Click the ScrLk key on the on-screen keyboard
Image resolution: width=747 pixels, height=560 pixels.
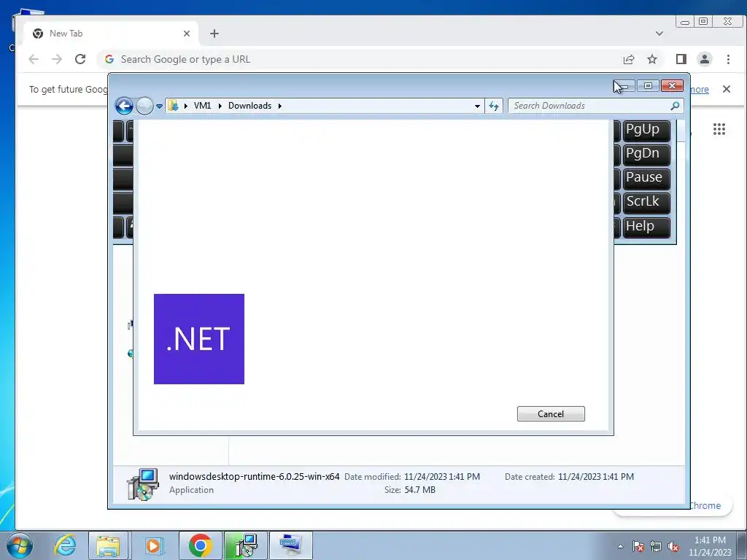646,202
